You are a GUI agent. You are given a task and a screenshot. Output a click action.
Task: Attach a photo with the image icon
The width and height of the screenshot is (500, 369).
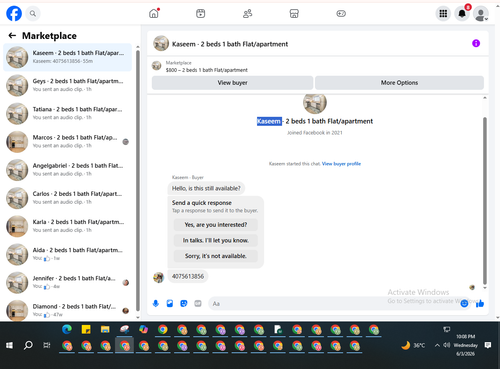(x=170, y=303)
